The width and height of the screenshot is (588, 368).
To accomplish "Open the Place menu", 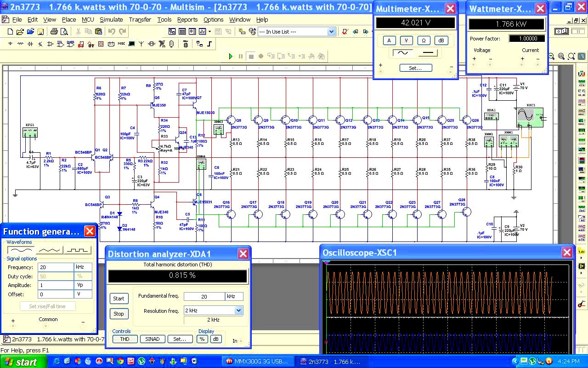I will tap(69, 19).
